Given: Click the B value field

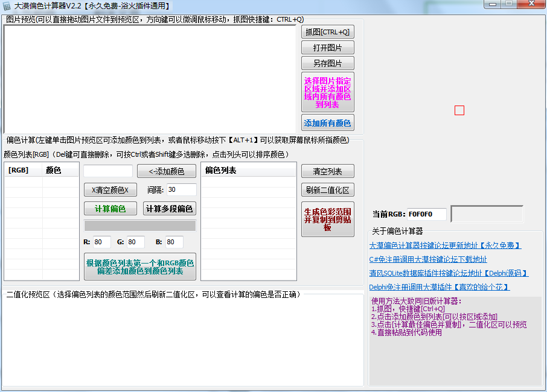Looking at the screenshot, I should [174, 242].
